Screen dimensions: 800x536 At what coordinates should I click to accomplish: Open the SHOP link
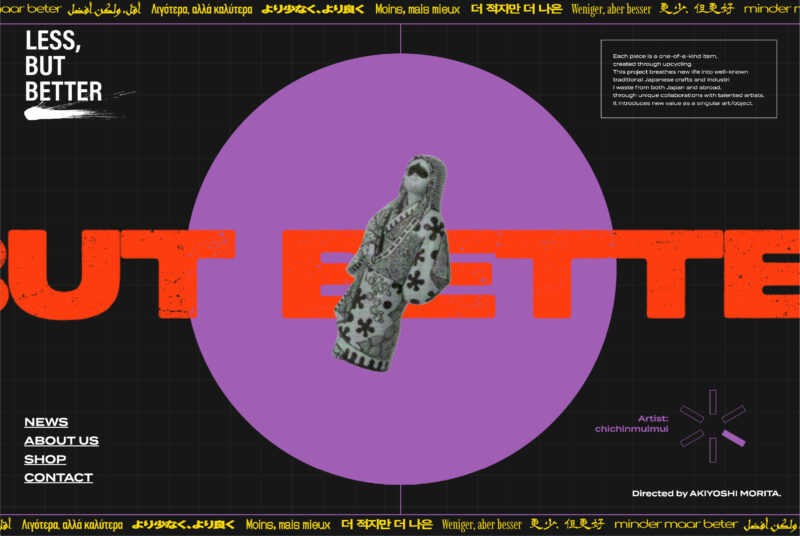(45, 459)
